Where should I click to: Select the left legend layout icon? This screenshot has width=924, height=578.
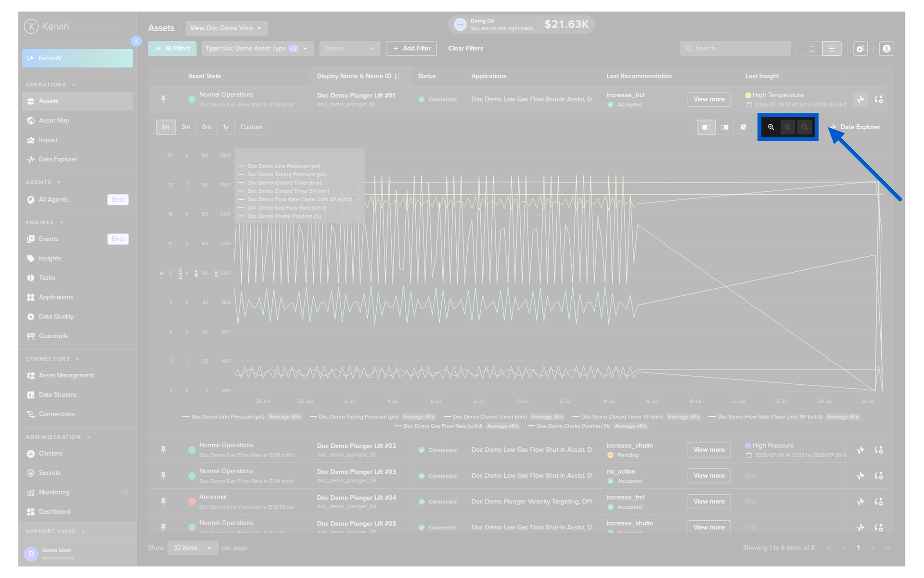706,127
